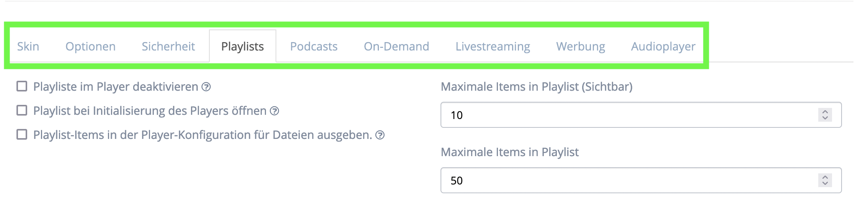Show the Livestreaming tab
The width and height of the screenshot is (868, 212).
[x=493, y=46]
